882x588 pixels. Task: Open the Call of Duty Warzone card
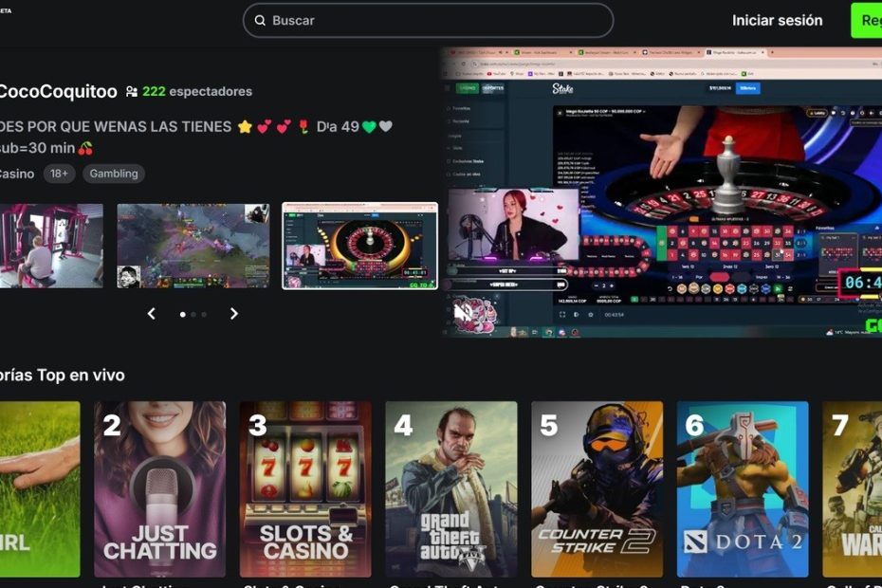click(853, 489)
